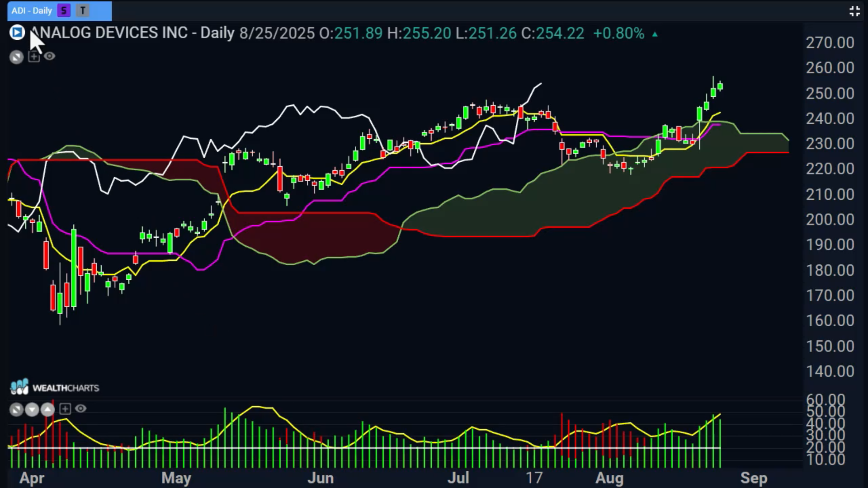868x488 pixels.
Task: Click the high value H:255.20
Action: click(x=419, y=33)
